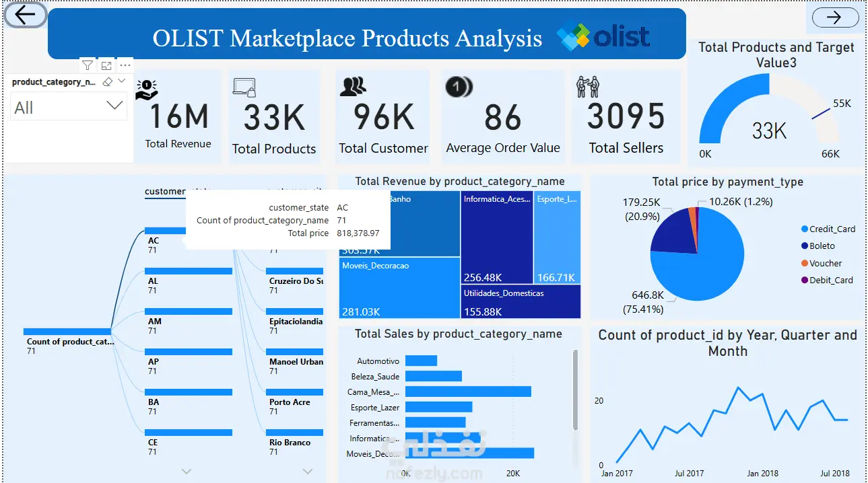Open the slicer more options ellipsis
The width and height of the screenshot is (868, 483).
click(x=125, y=65)
